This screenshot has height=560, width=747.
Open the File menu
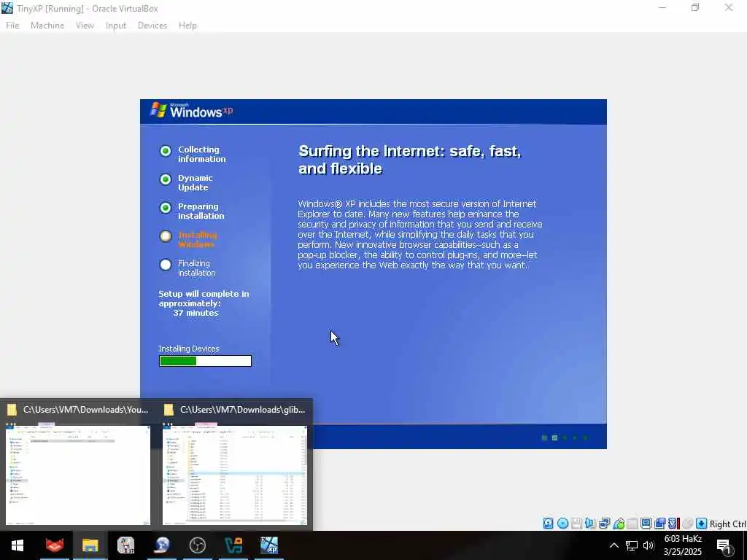pyautogui.click(x=12, y=26)
